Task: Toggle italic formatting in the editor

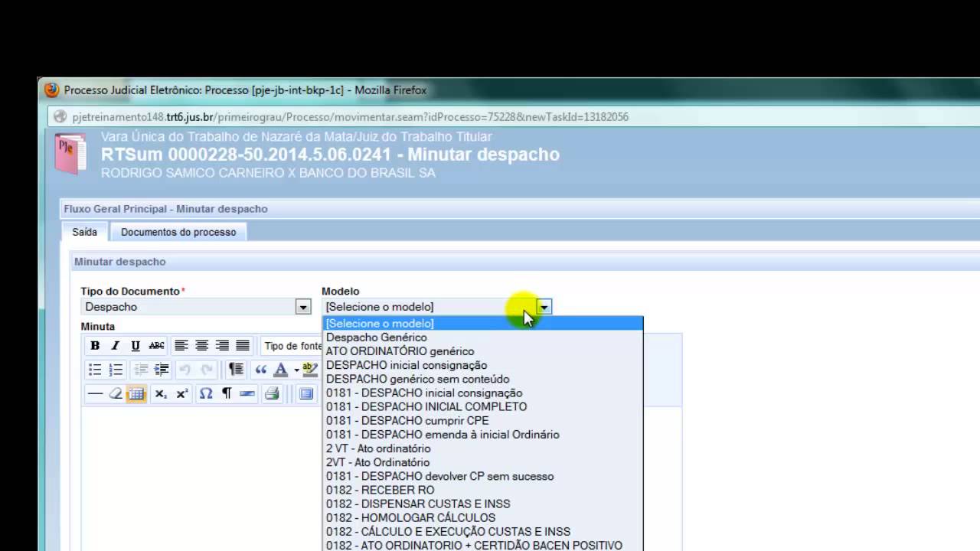Action: coord(116,346)
